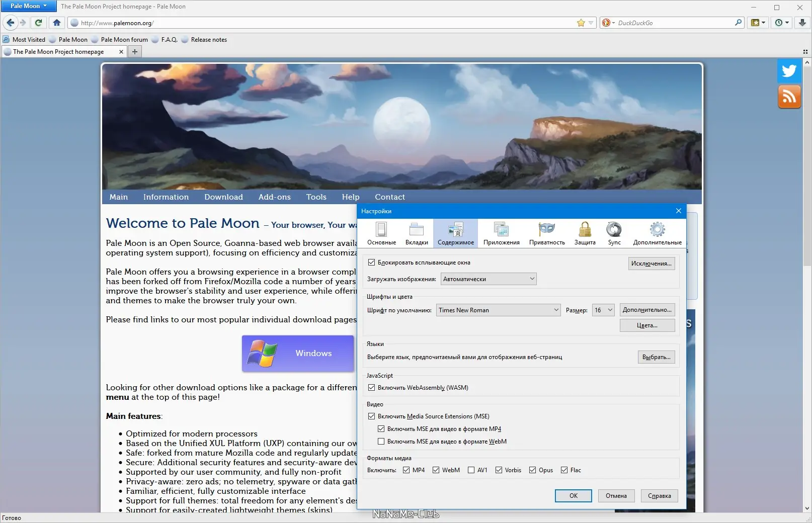812x523 pixels.
Task: Go forward with the Forward arrow button
Action: pyautogui.click(x=23, y=23)
